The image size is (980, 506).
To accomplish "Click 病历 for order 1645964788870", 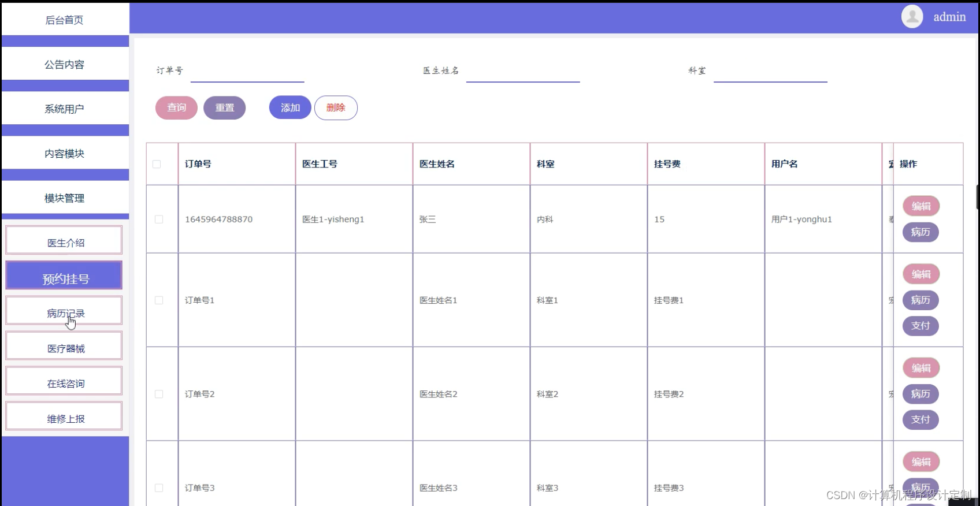I will pyautogui.click(x=920, y=232).
